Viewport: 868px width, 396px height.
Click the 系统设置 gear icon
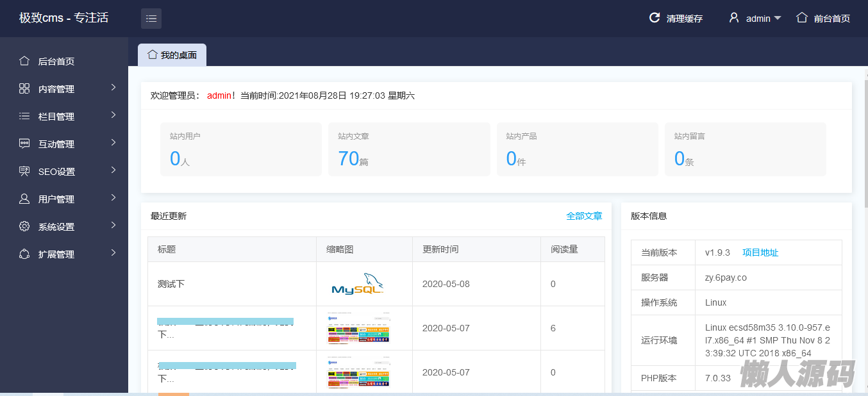pyautogui.click(x=24, y=227)
